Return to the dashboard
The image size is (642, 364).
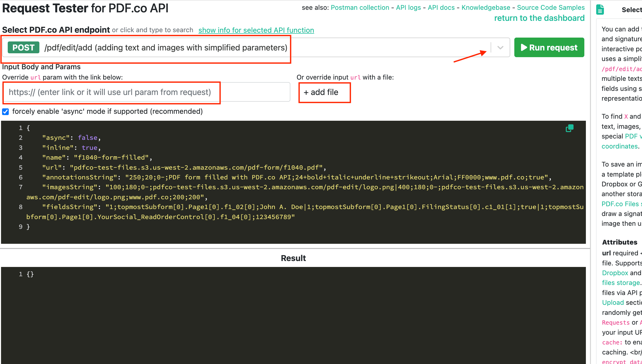(x=539, y=18)
